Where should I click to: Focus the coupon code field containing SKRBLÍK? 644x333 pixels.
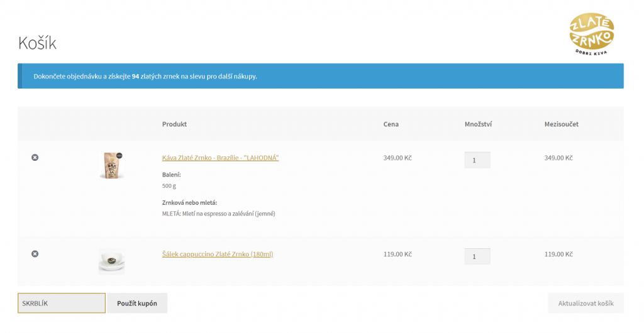pyautogui.click(x=62, y=303)
